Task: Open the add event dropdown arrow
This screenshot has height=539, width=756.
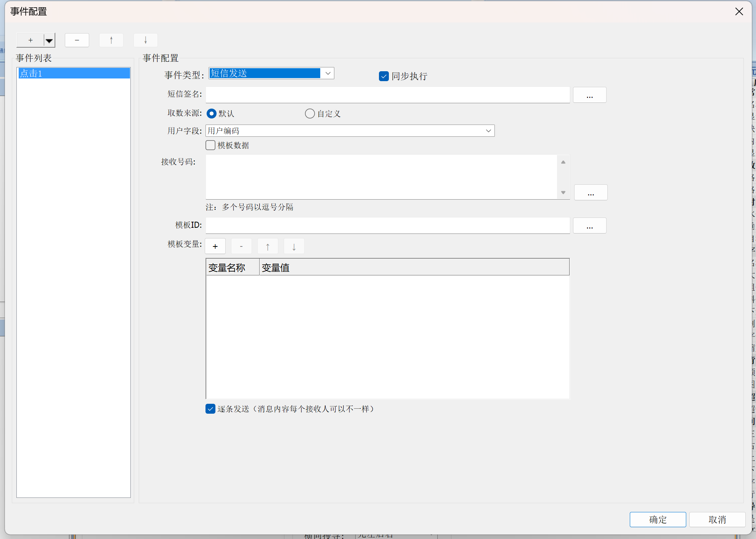Action: point(49,40)
